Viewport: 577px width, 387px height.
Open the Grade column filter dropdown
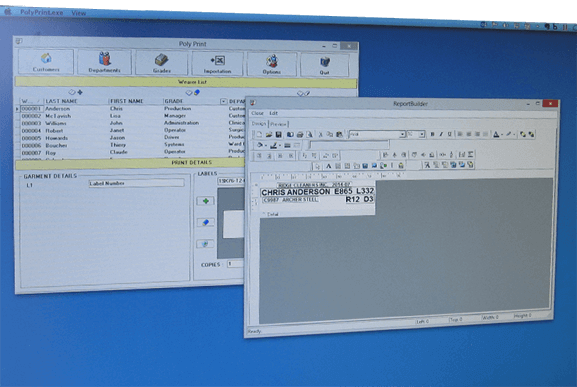pos(223,101)
